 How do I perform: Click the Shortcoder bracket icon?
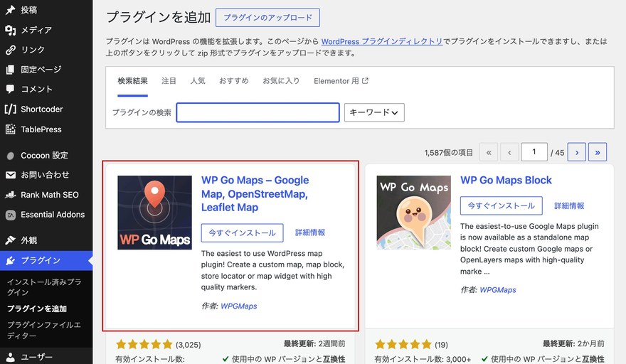[x=11, y=109]
